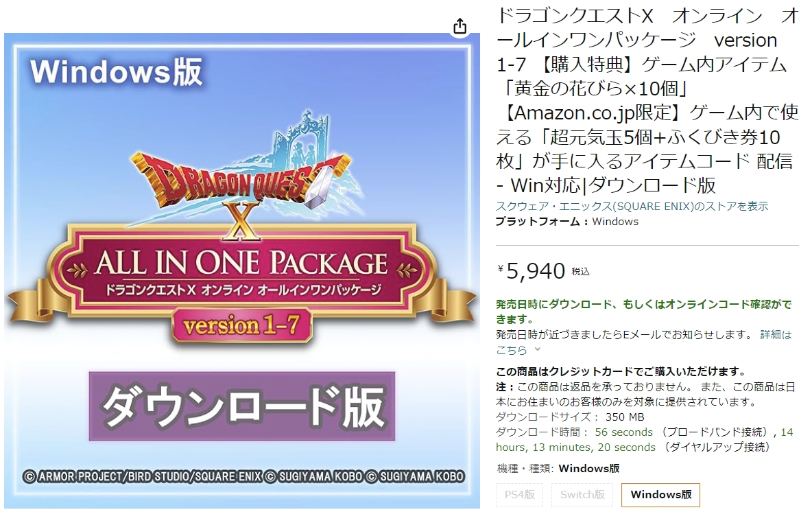This screenshot has height=512, width=812.
Task: Open the Dragon Quest X product image
Action: coord(242,270)
